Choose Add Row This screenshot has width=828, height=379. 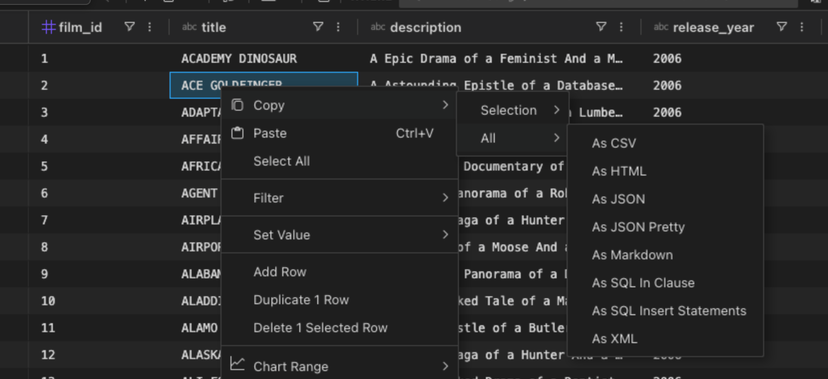click(340, 272)
